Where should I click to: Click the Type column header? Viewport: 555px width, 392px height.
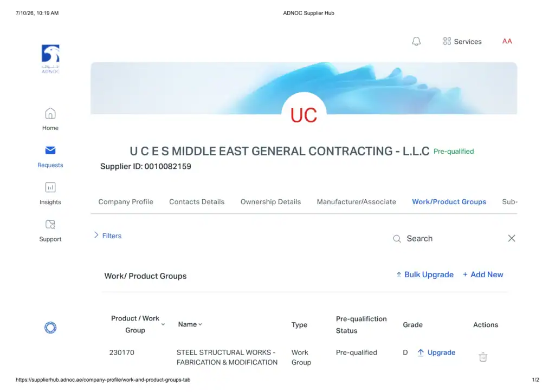[299, 325]
